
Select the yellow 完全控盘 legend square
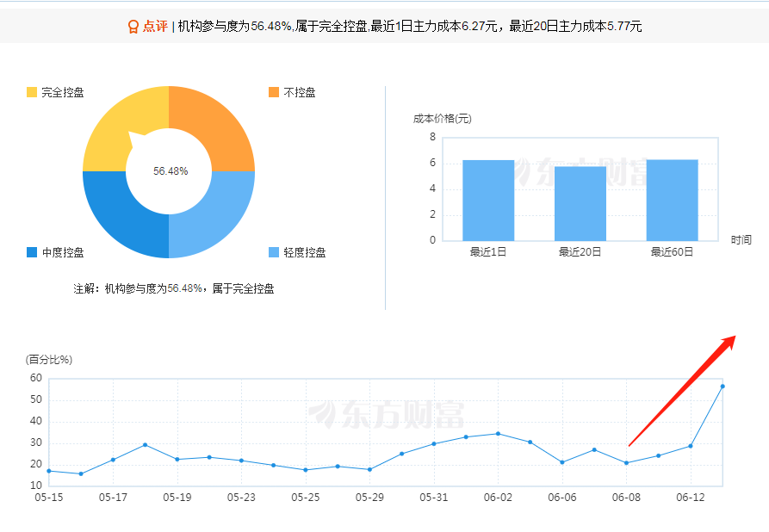point(30,92)
